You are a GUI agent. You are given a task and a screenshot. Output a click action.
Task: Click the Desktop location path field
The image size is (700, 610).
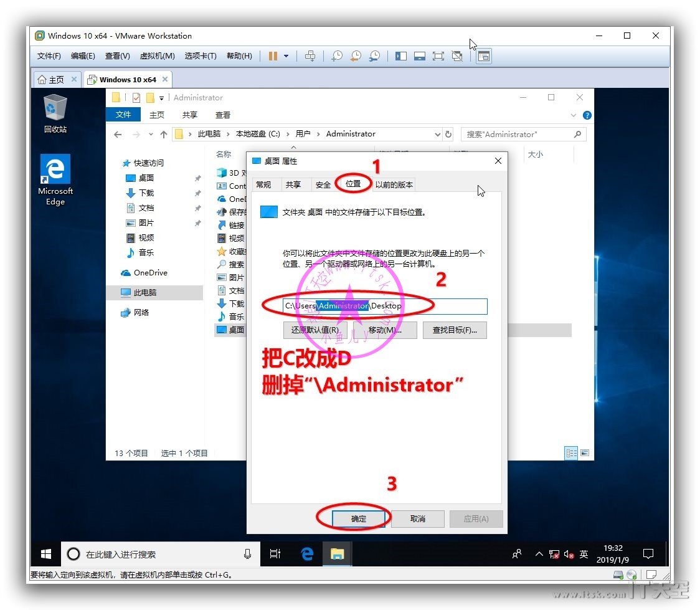tap(385, 306)
